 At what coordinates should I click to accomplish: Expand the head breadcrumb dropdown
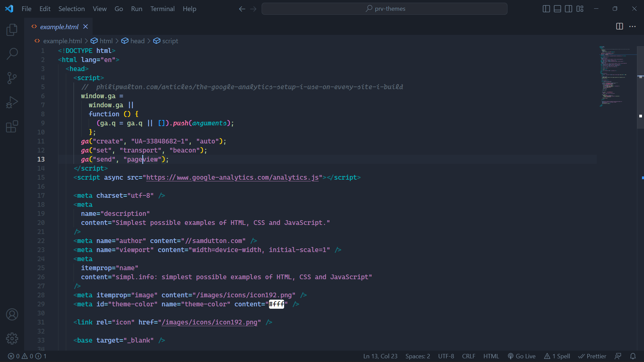pyautogui.click(x=137, y=41)
